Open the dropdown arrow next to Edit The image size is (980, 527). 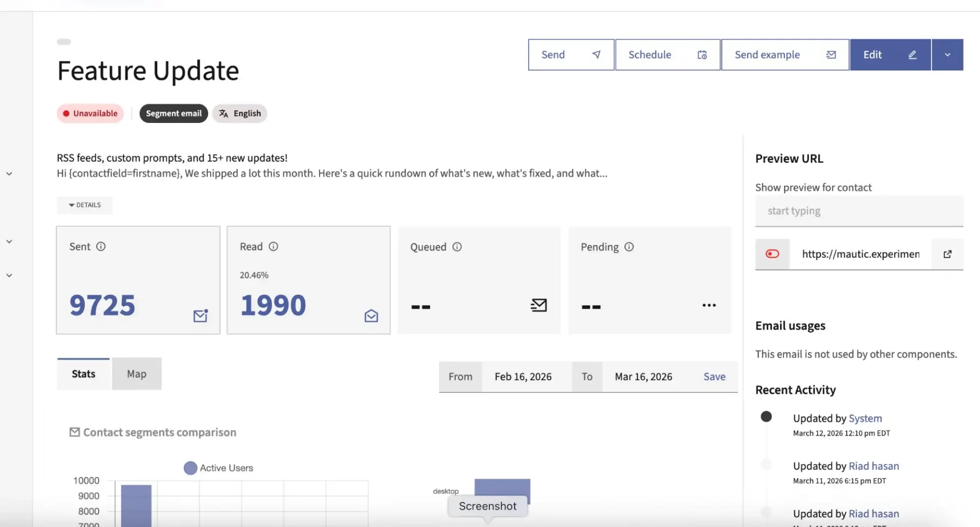pos(948,55)
